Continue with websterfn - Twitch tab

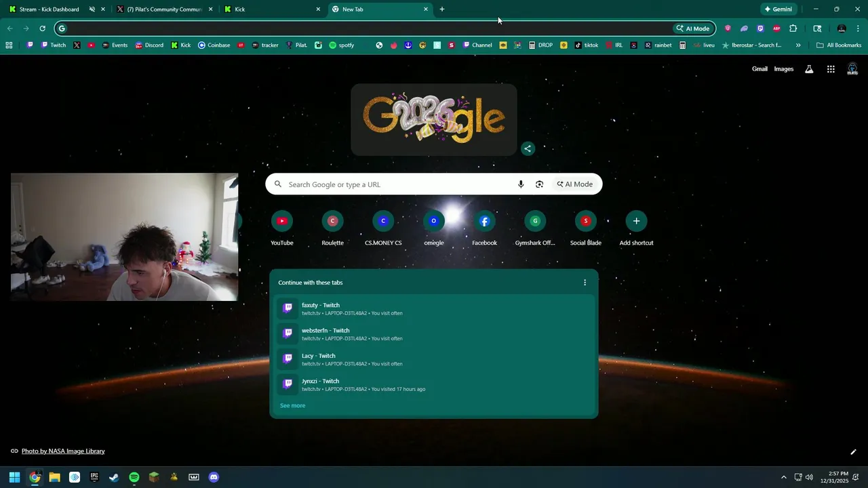click(x=434, y=334)
